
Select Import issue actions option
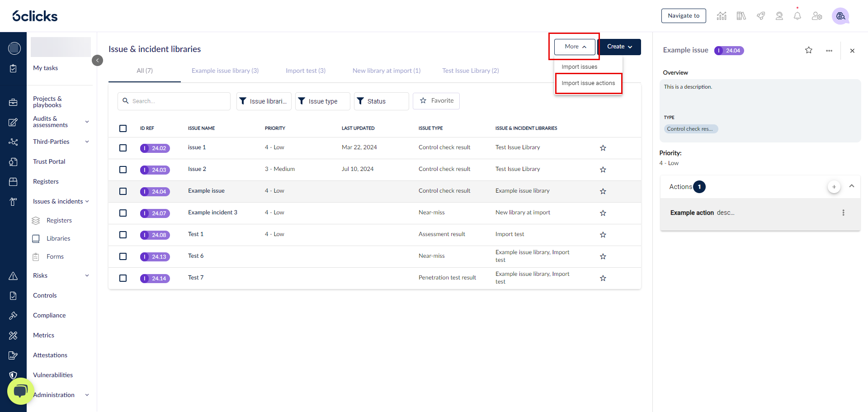click(x=588, y=83)
